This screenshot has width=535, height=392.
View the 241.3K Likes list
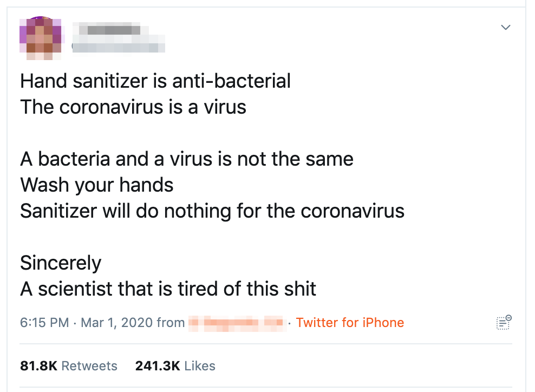pyautogui.click(x=175, y=365)
